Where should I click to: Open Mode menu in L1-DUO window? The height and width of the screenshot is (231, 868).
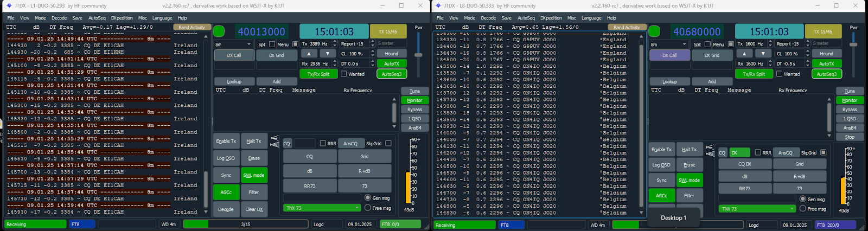[41, 18]
